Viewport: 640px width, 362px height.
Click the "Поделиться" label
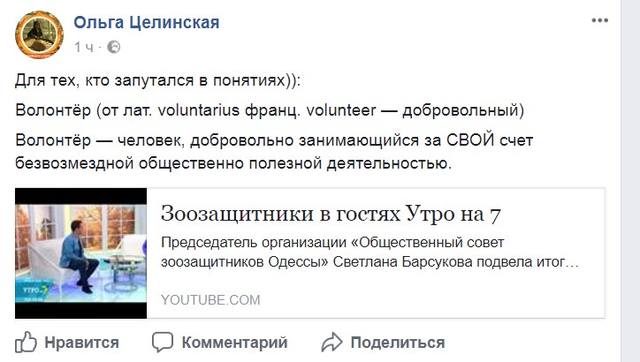tap(398, 343)
